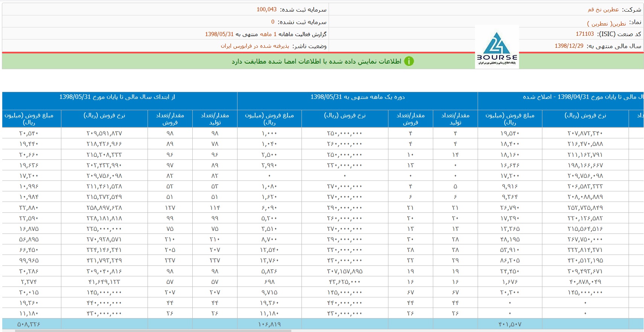Select one-month rate cell ۲۳۰,۰۰۰,۰۰۰
The width and height of the screenshot is (644, 332).
pyautogui.click(x=345, y=165)
